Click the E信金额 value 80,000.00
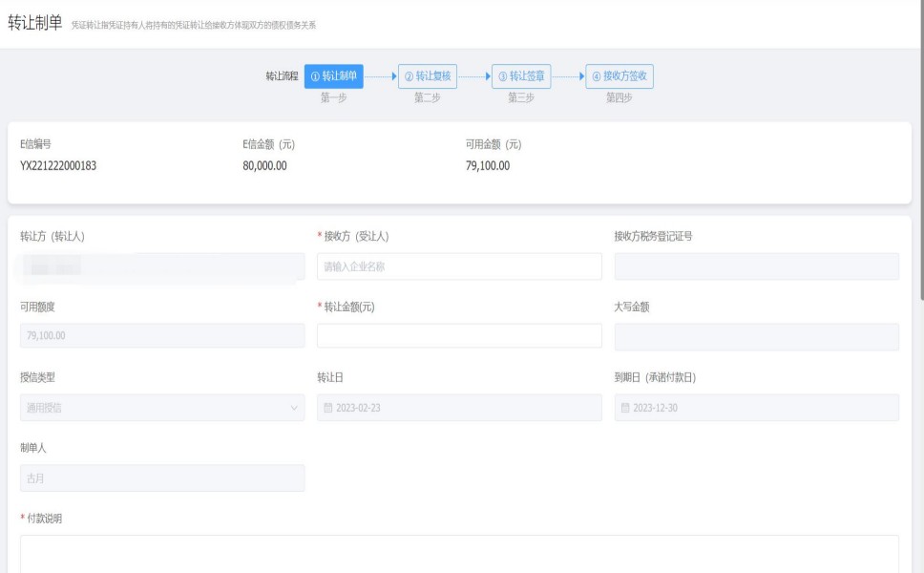Image resolution: width=924 pixels, height=573 pixels. click(x=265, y=165)
